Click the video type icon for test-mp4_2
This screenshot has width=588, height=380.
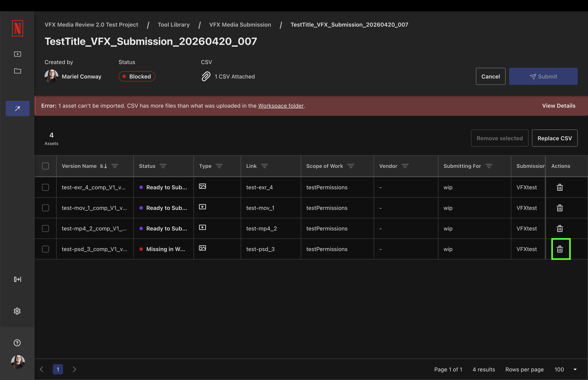pyautogui.click(x=203, y=227)
